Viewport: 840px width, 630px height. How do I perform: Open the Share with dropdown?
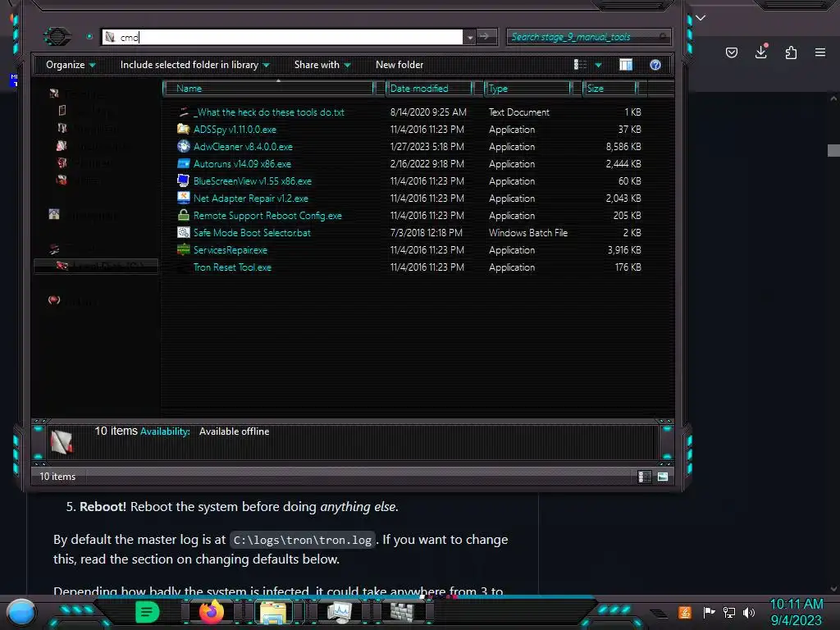point(322,65)
